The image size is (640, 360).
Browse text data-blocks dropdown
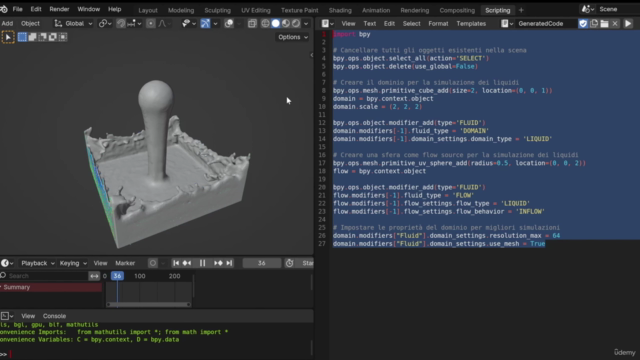[x=507, y=24]
